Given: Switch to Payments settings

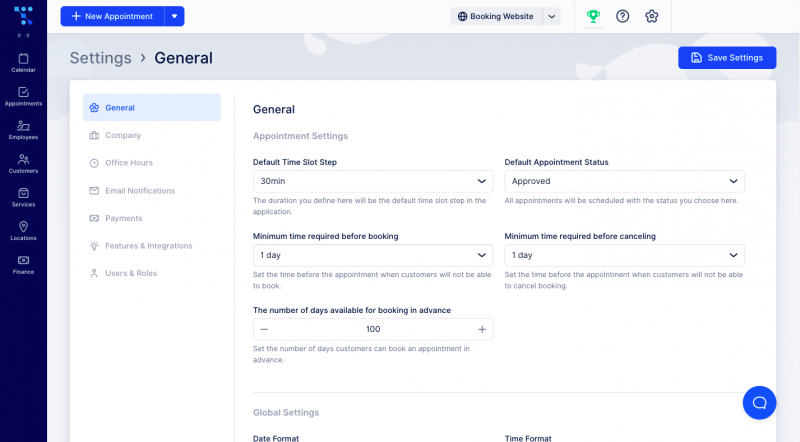Looking at the screenshot, I should pos(152,218).
